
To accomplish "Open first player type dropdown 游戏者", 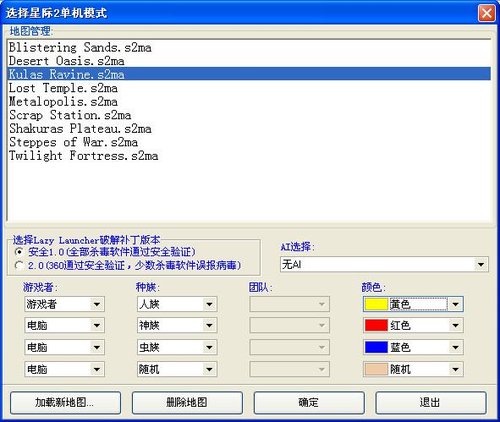I will [64, 304].
